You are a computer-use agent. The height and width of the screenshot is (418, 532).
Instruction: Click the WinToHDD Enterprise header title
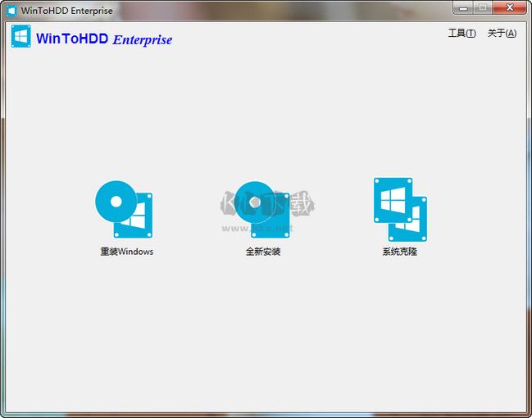(x=104, y=39)
